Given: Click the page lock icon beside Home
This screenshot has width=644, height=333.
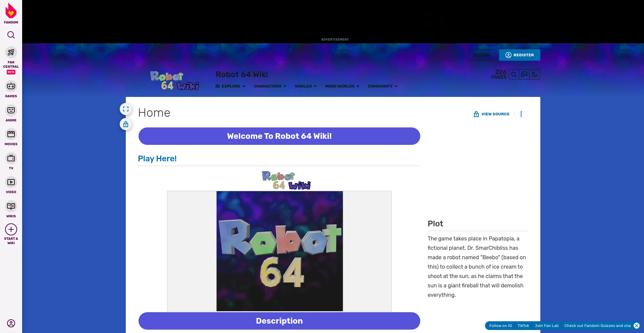Looking at the screenshot, I should tap(126, 124).
